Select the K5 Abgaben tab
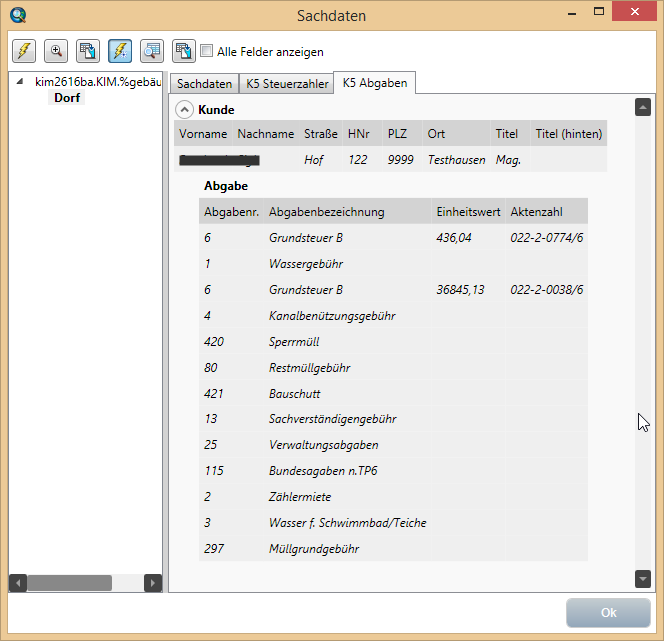This screenshot has height=641, width=664. tap(374, 83)
